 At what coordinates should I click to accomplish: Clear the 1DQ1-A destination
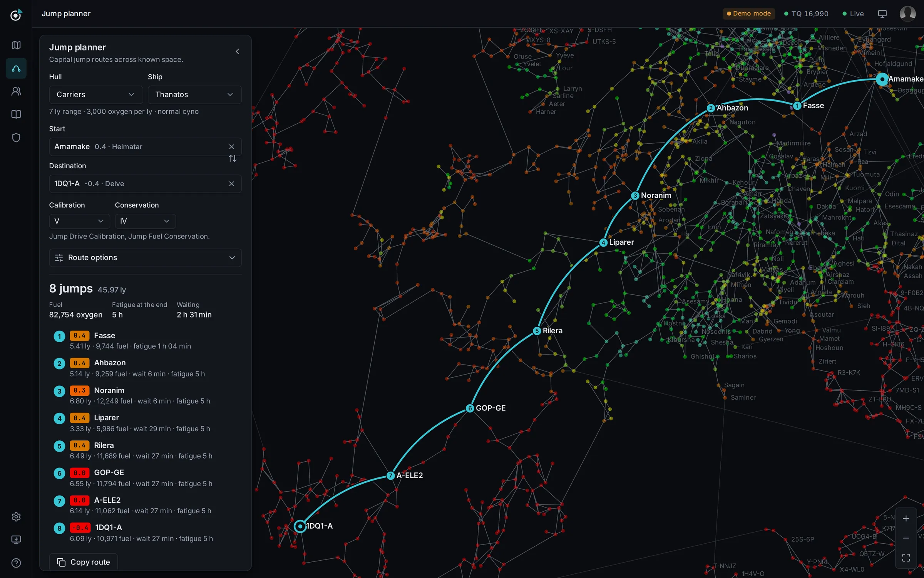[231, 184]
